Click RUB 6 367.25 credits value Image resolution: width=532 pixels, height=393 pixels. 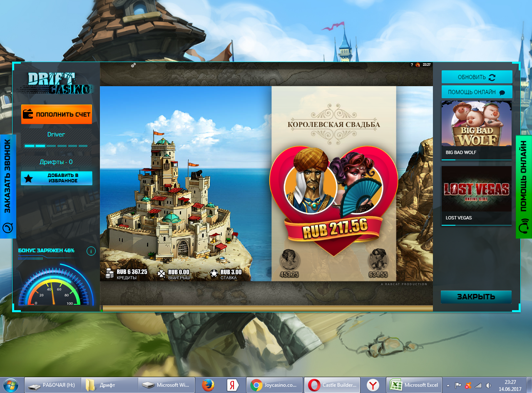132,271
